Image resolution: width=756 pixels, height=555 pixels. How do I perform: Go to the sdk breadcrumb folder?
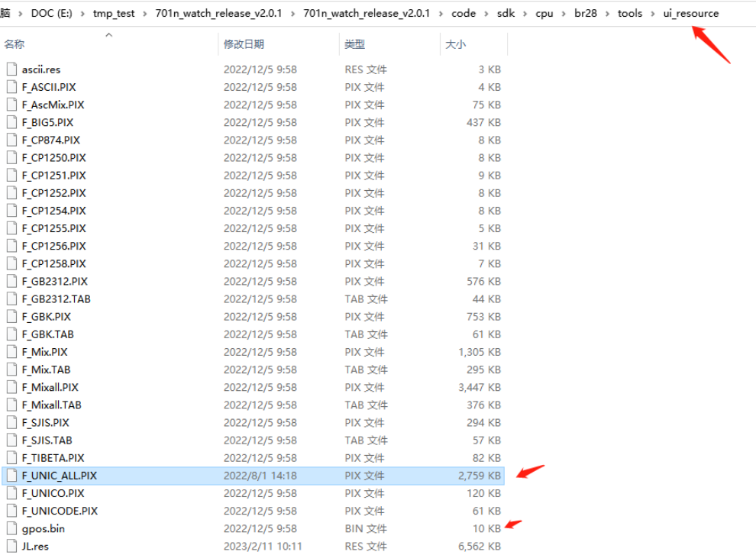[x=506, y=14]
